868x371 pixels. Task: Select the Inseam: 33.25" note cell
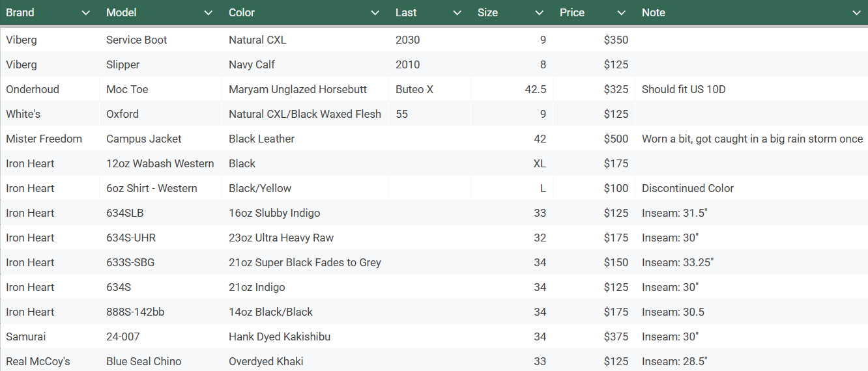point(751,262)
